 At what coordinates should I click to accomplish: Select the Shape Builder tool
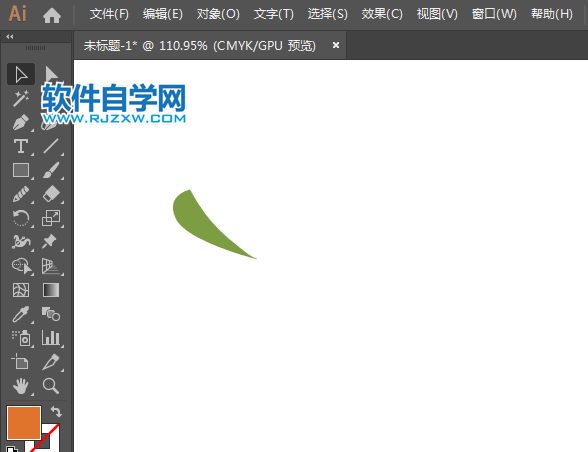click(21, 266)
